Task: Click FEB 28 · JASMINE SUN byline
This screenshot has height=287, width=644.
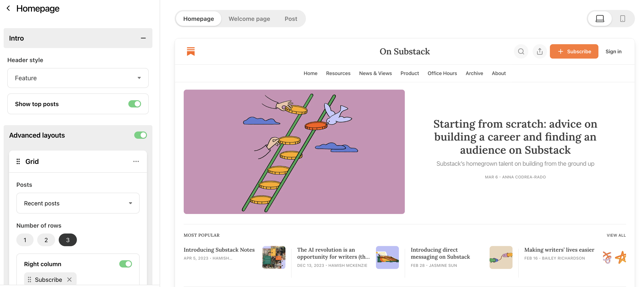Action: click(x=434, y=265)
